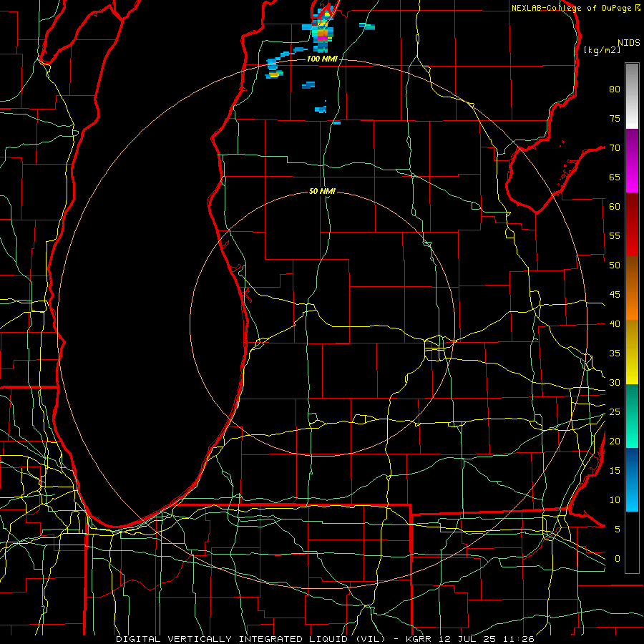The height and width of the screenshot is (644, 644).
Task: Click the 30 value on the color scale
Action: (615, 382)
